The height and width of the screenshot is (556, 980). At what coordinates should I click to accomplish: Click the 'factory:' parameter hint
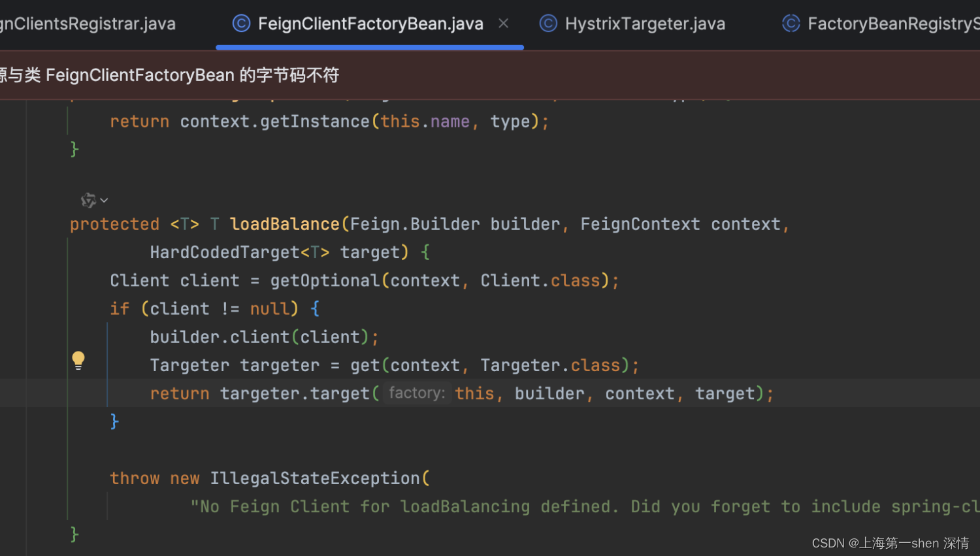tap(417, 393)
